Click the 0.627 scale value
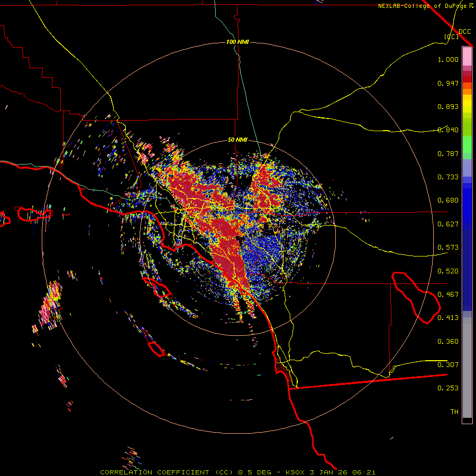The image size is (476, 476). (x=448, y=224)
